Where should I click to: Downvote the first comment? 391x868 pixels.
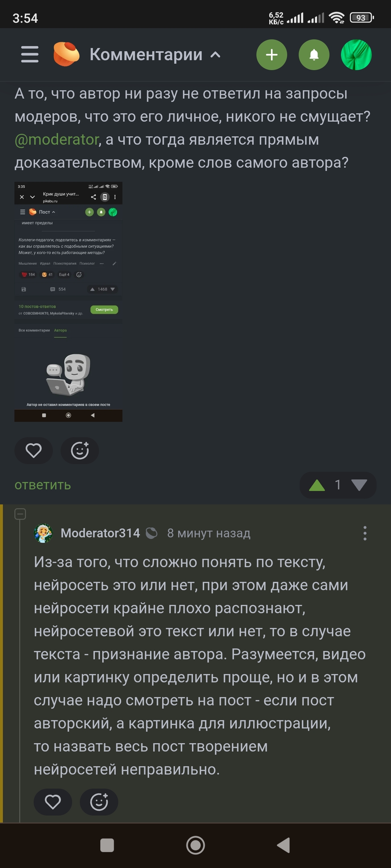click(359, 485)
